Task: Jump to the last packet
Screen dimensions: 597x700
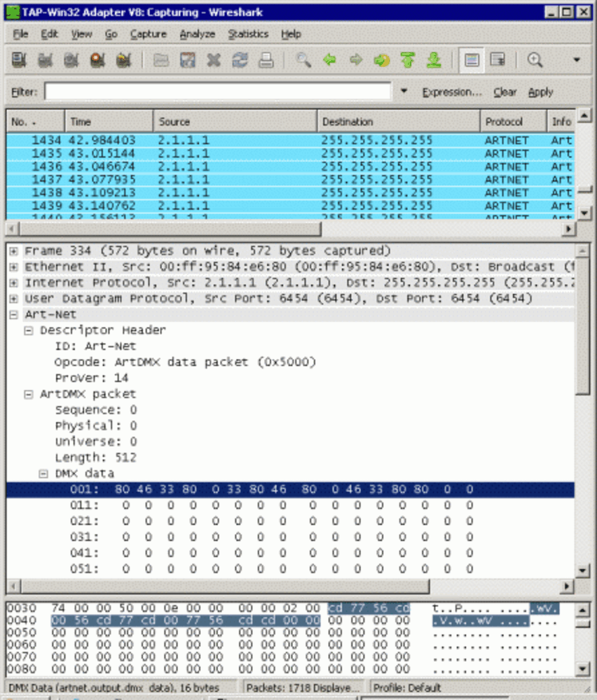Action: coord(434,60)
